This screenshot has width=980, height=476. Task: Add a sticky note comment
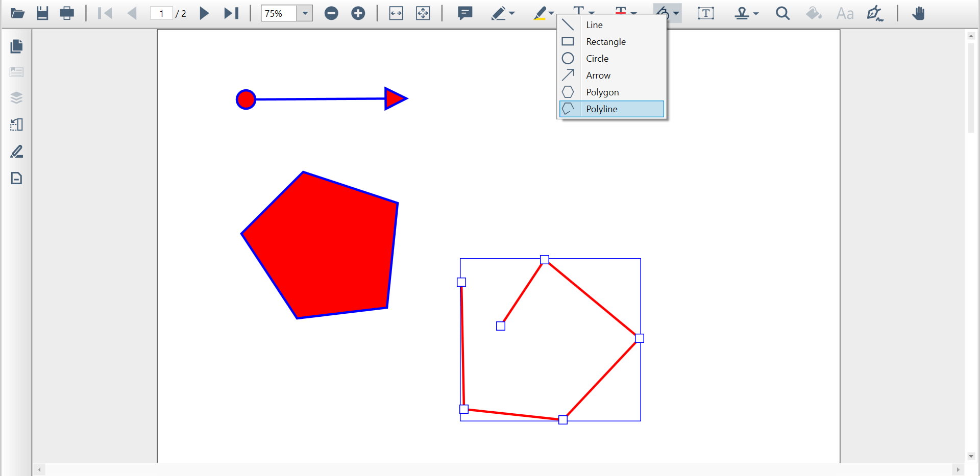click(464, 13)
